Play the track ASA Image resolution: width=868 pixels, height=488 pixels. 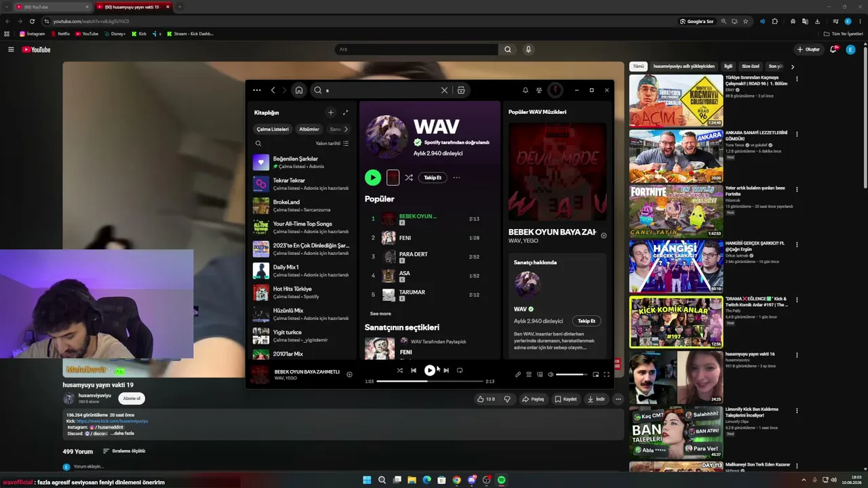(x=430, y=276)
